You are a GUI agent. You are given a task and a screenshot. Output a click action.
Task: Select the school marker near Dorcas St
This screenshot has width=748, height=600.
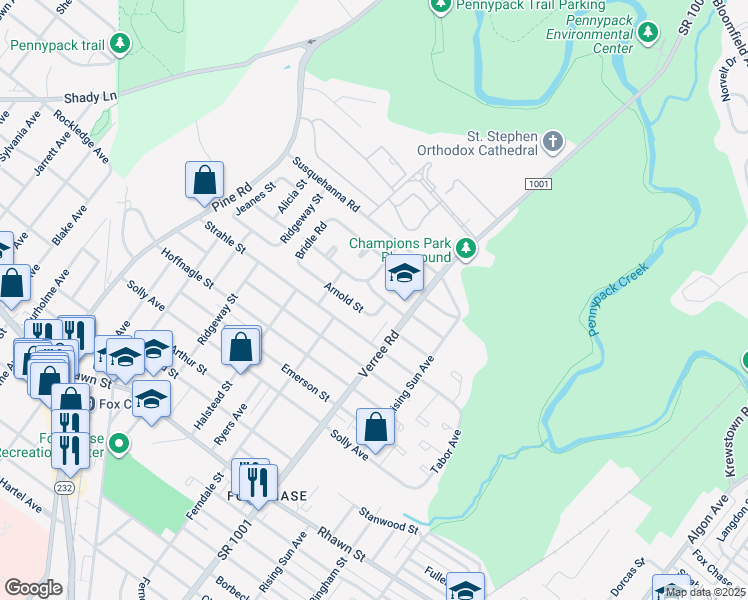click(672, 587)
